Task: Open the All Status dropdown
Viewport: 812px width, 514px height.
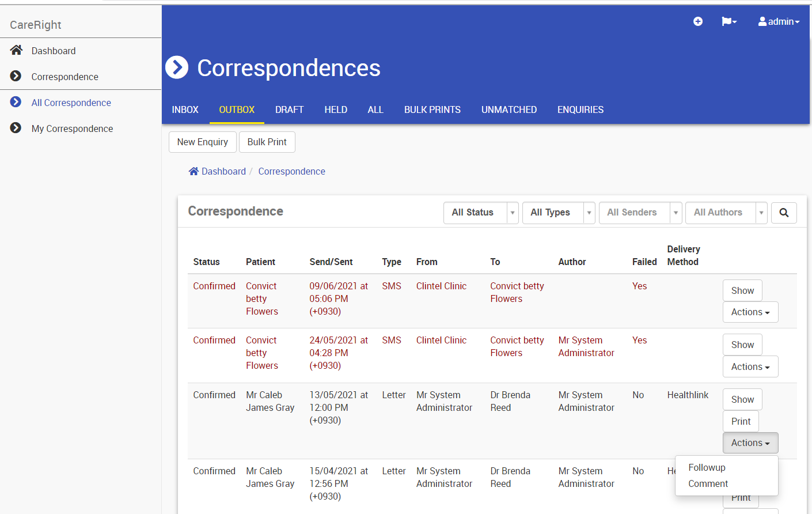Action: coord(481,213)
